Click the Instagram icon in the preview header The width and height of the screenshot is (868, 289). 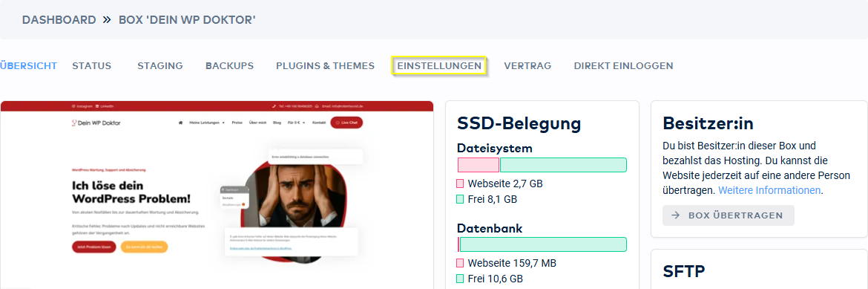73,106
